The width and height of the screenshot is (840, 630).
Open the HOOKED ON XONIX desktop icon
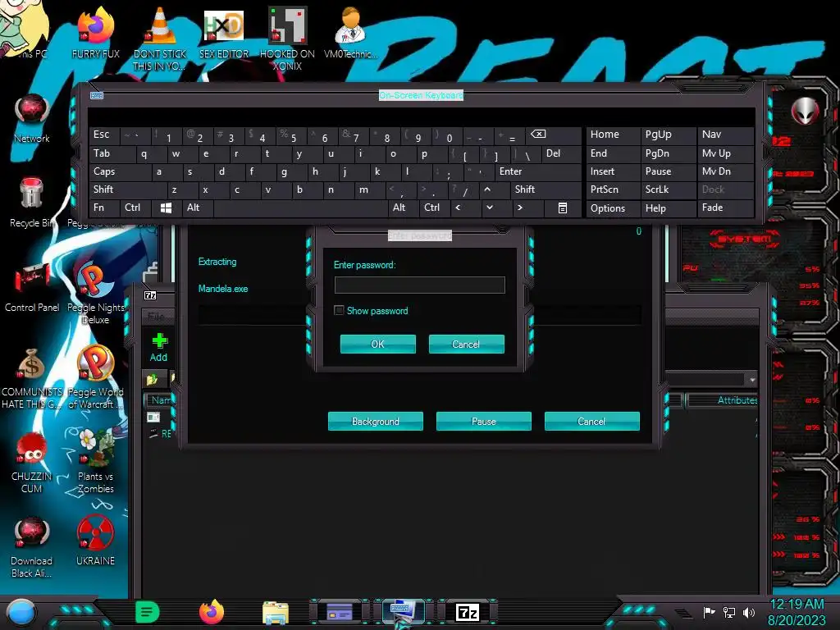287,38
